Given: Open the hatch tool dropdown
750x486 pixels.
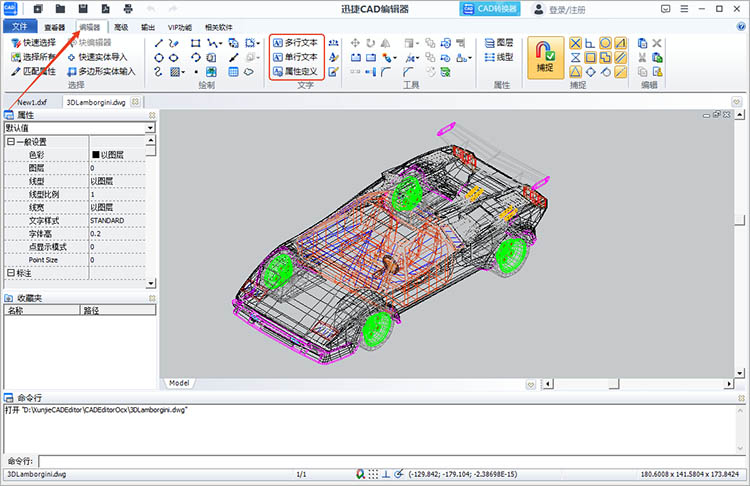Looking at the screenshot, I should click(x=183, y=72).
